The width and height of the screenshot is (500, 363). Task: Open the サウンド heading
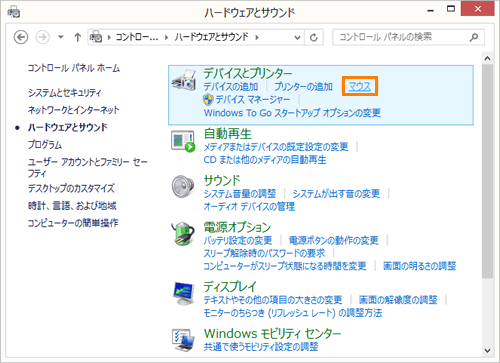point(222,180)
